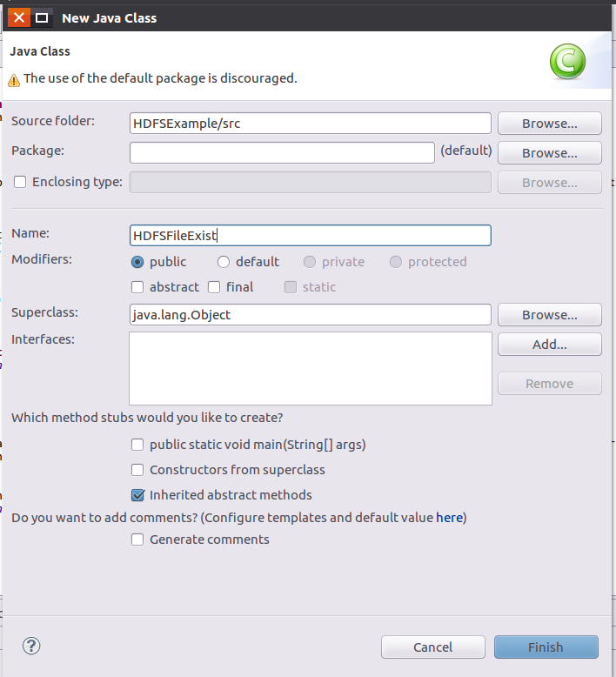This screenshot has width=616, height=677.
Task: Click the green Java class icon
Action: pos(567,62)
